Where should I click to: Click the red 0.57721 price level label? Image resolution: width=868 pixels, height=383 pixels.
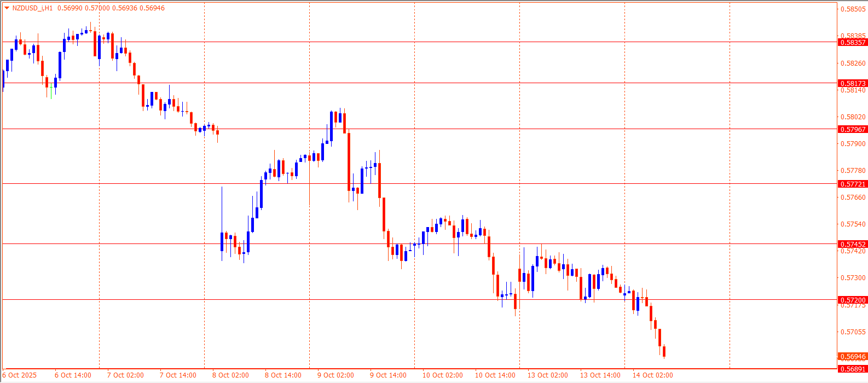click(x=853, y=184)
